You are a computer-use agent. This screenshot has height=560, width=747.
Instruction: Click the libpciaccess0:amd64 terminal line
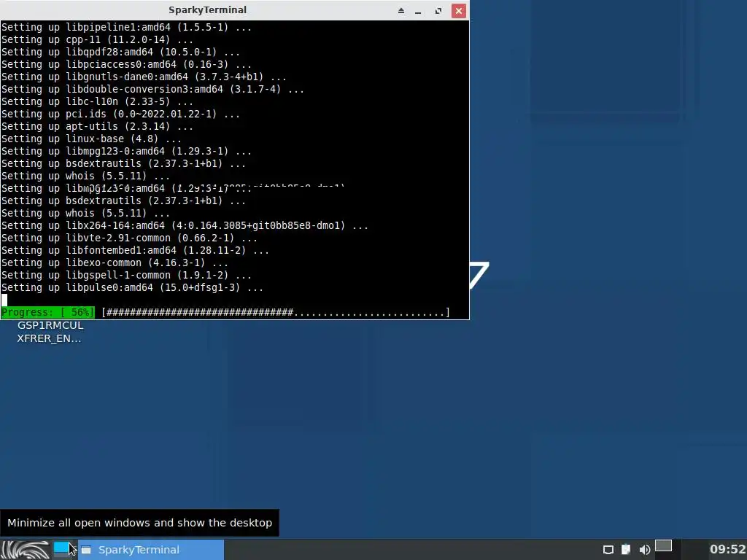pyautogui.click(x=126, y=64)
